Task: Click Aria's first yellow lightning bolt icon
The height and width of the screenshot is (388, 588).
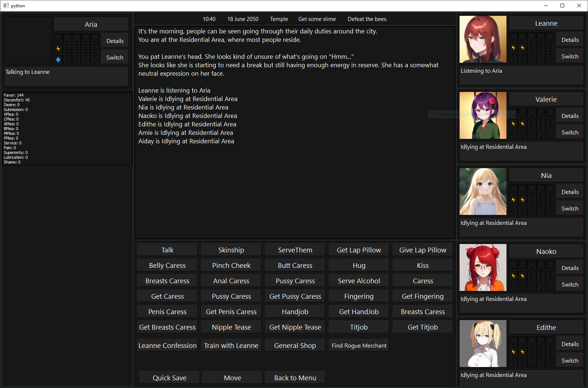Action: [58, 48]
